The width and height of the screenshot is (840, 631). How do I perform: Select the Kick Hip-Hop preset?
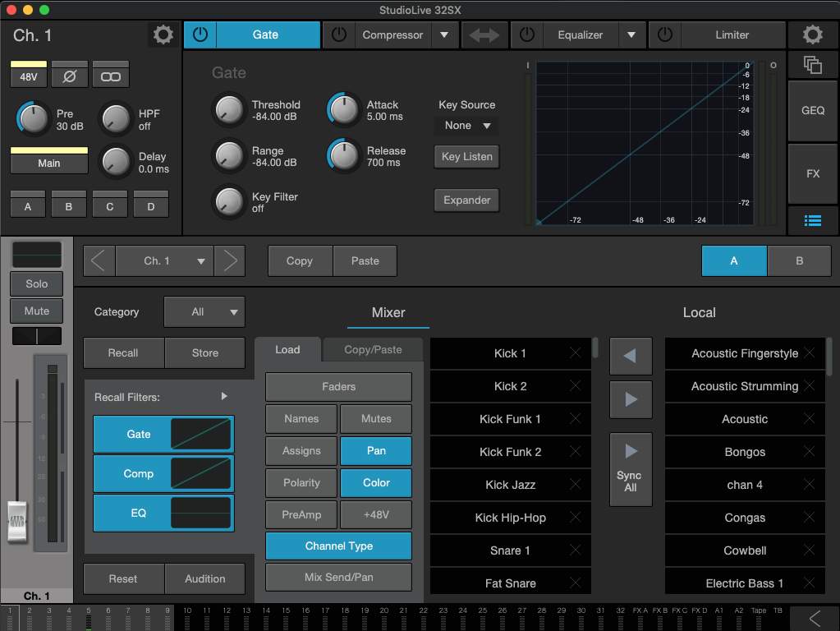[510, 518]
